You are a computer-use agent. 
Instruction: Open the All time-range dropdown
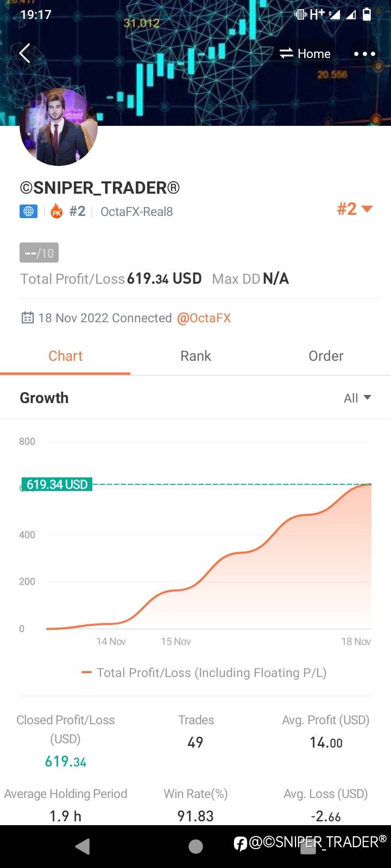357,398
